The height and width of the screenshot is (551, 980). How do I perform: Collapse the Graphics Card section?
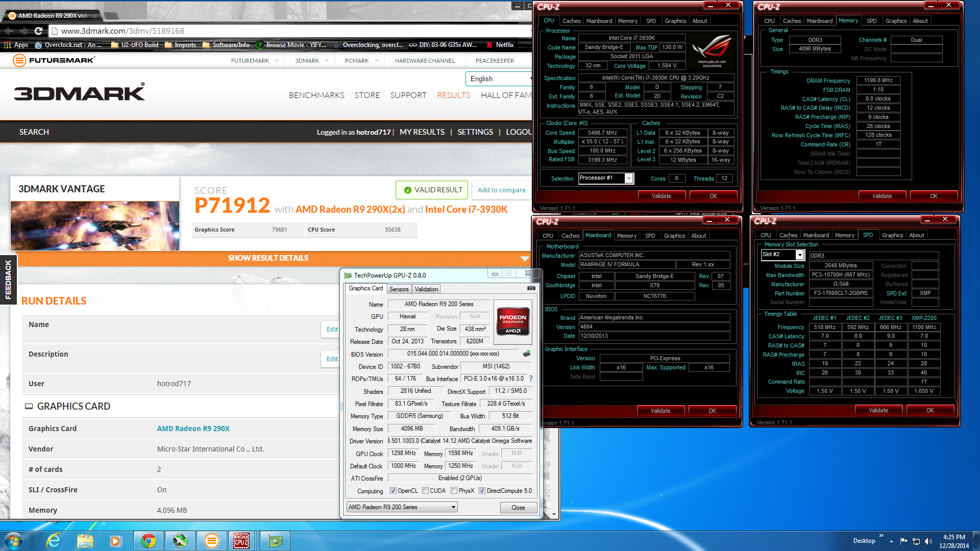click(x=29, y=406)
